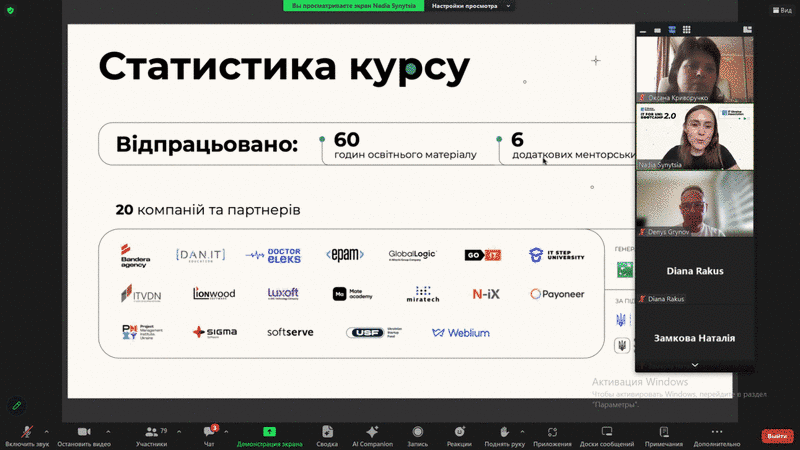Click '20 компаній та партнерів' text
This screenshot has height=450, width=800.
208,210
